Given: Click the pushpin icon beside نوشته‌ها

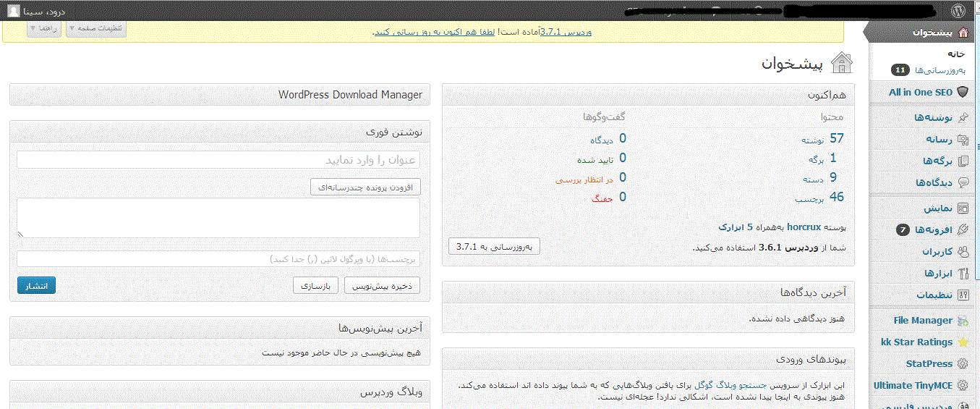Looking at the screenshot, I should click(963, 118).
